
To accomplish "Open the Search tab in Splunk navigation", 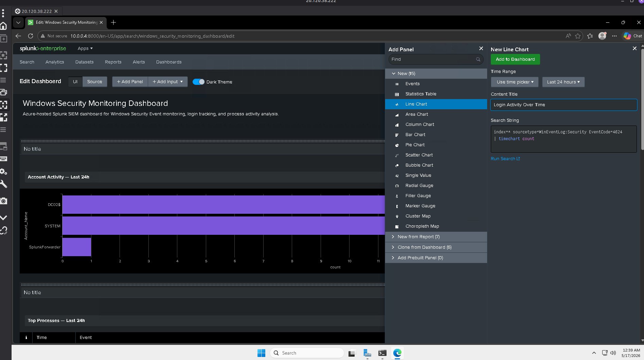I will click(x=27, y=62).
